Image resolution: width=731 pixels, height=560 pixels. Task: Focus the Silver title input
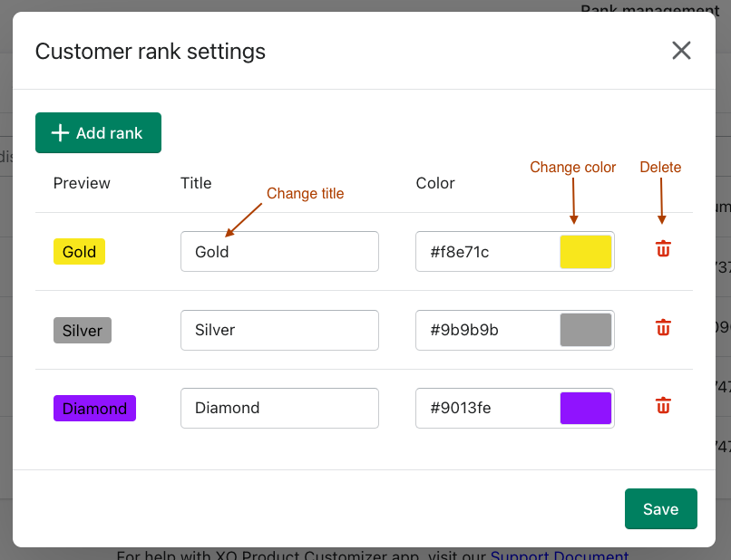pos(279,330)
